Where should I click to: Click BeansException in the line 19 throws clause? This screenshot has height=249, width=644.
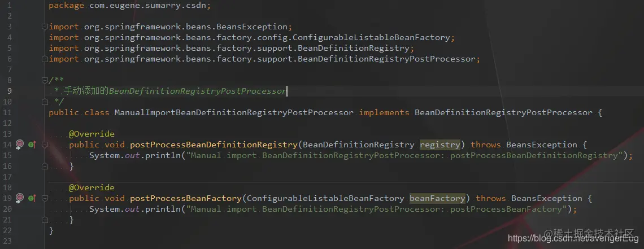[547, 198]
